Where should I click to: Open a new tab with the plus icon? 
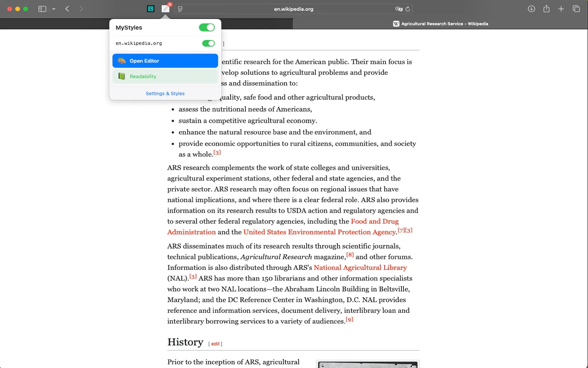[561, 9]
